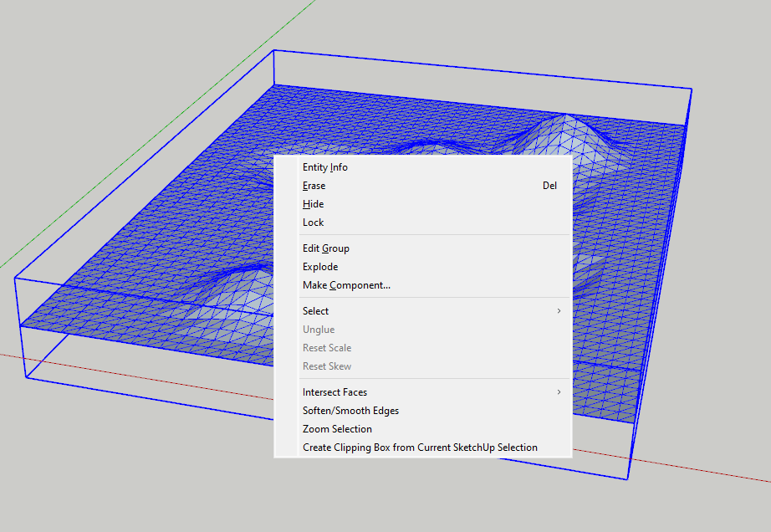
Task: Click the terrain hill peak at upper right
Action: [x=569, y=118]
